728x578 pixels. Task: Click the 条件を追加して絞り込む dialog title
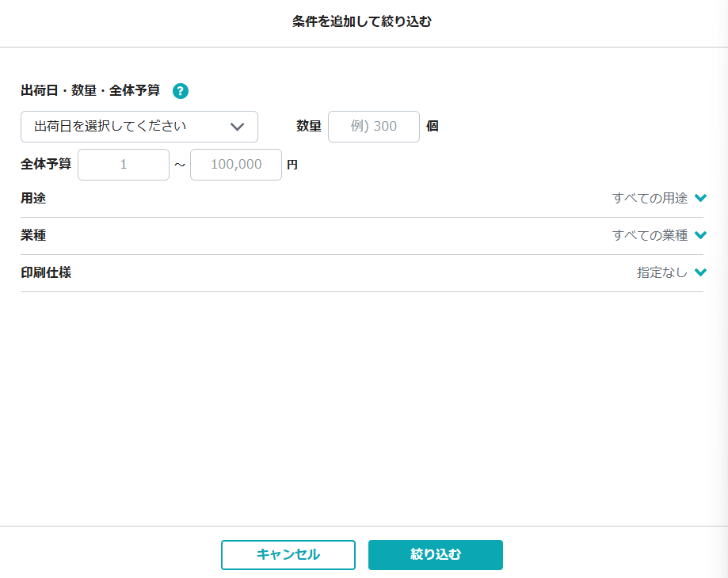click(362, 21)
